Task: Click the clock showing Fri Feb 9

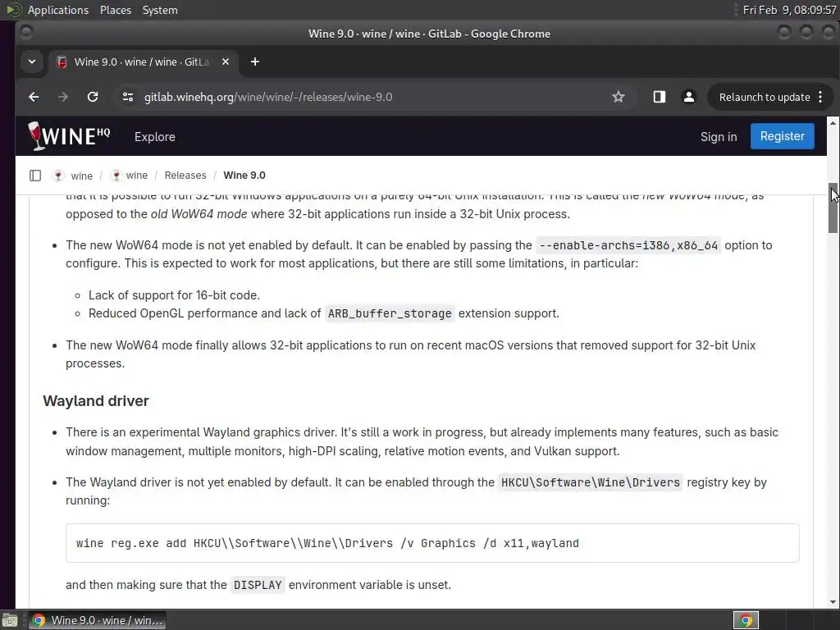Action: click(x=789, y=10)
